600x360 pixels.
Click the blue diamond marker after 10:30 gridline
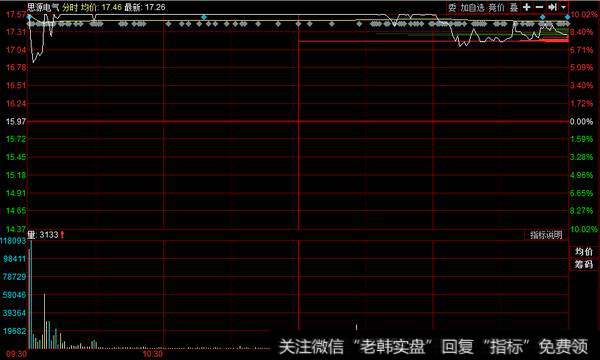(x=204, y=17)
